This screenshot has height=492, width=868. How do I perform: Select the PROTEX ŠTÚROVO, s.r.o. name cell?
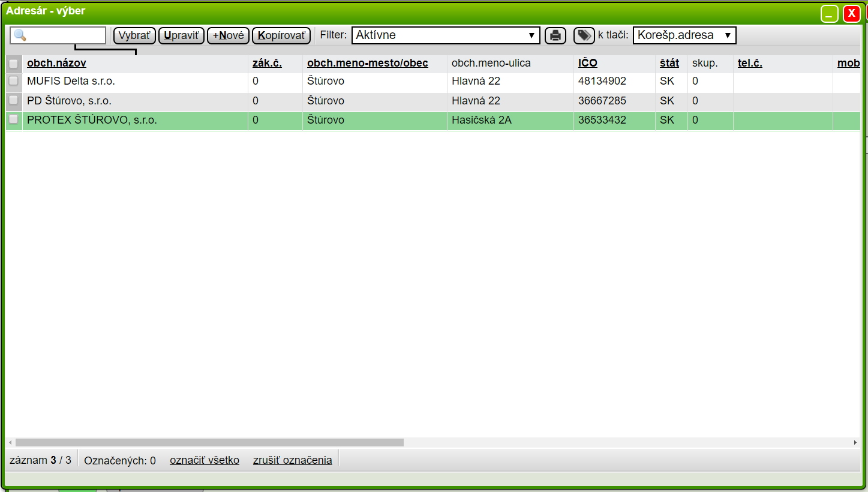[135, 120]
